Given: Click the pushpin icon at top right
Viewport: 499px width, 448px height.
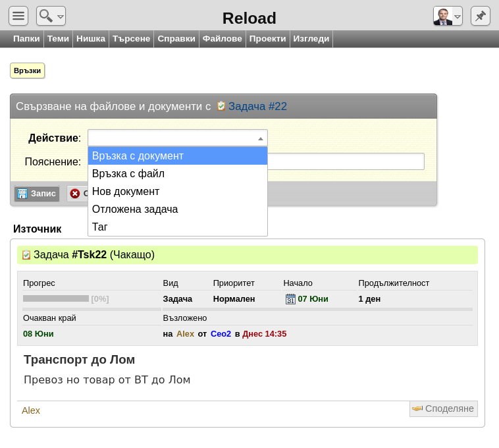Looking at the screenshot, I should point(480,16).
